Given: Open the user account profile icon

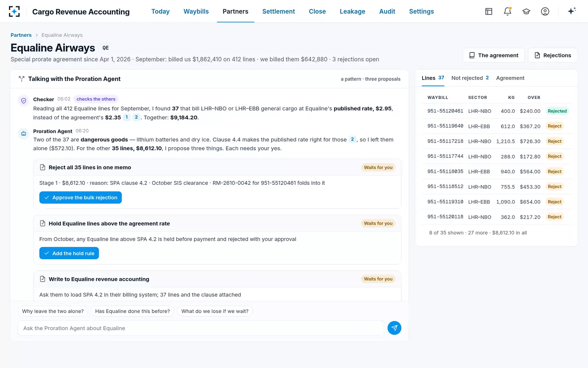Looking at the screenshot, I should [x=545, y=11].
